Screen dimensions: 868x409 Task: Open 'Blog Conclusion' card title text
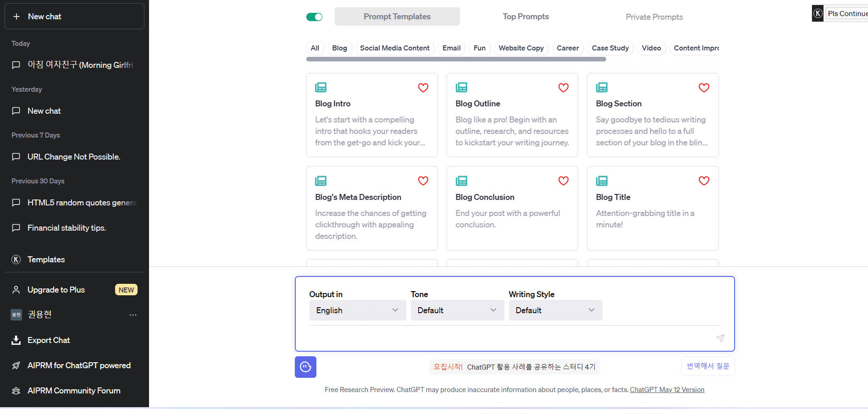pos(485,197)
